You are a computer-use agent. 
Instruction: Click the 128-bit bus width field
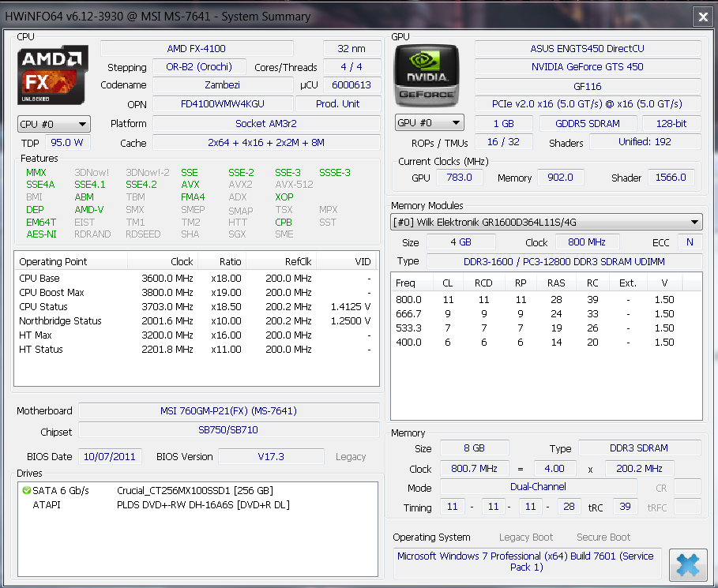671,124
